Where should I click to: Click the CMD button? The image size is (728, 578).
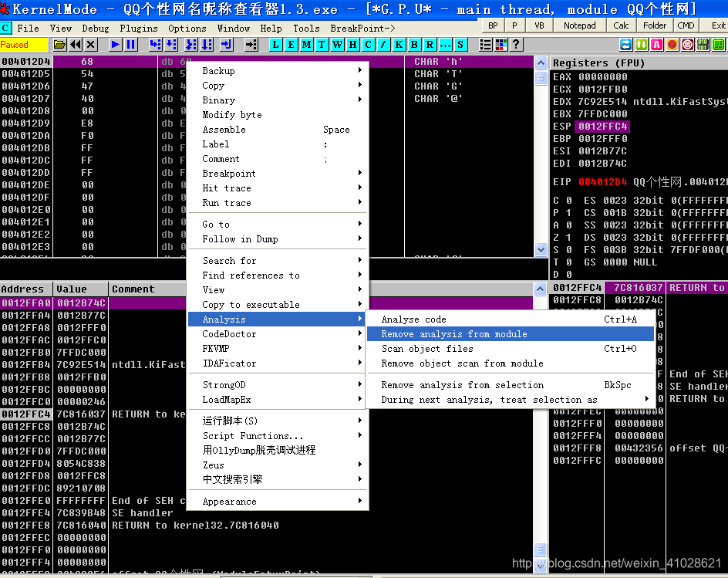(686, 25)
